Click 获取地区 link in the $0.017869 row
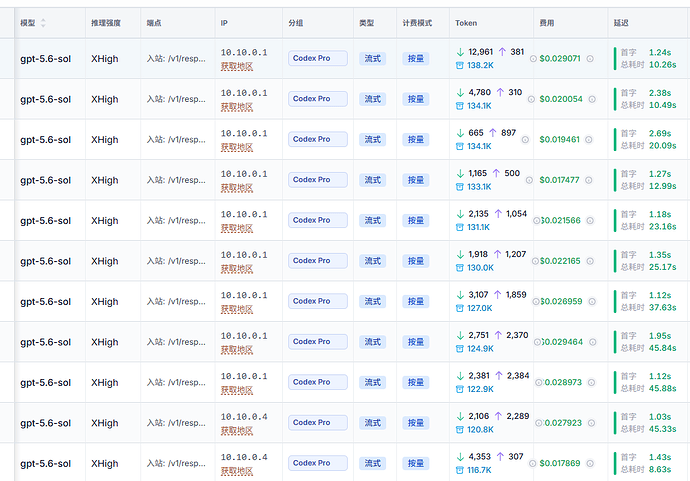Screen dimensions: 690x481 [x=237, y=471]
